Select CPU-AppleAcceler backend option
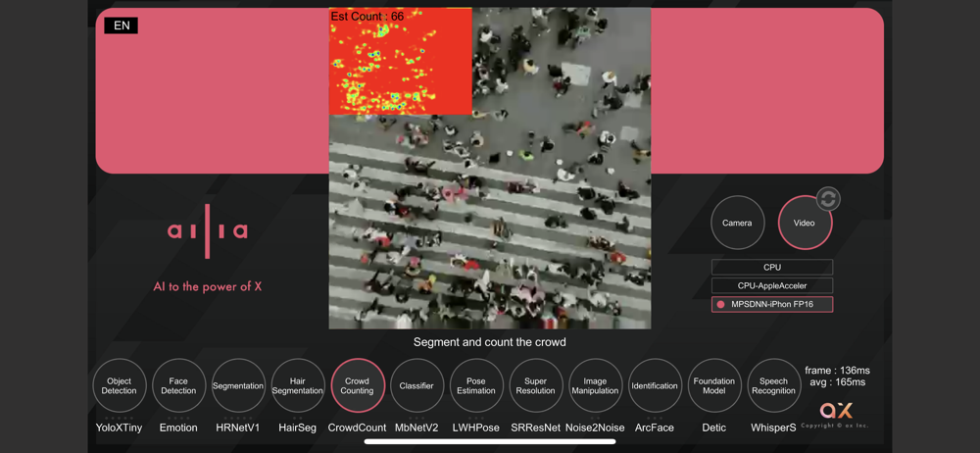Viewport: 980px width, 453px height. click(772, 286)
